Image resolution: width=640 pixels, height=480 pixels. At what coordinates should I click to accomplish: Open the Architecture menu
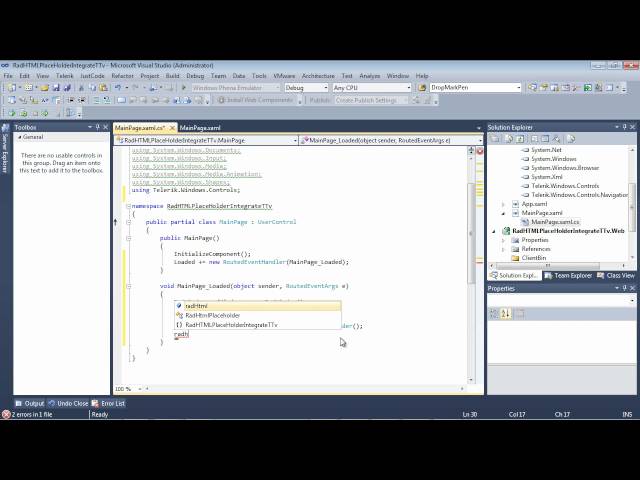pos(318,76)
